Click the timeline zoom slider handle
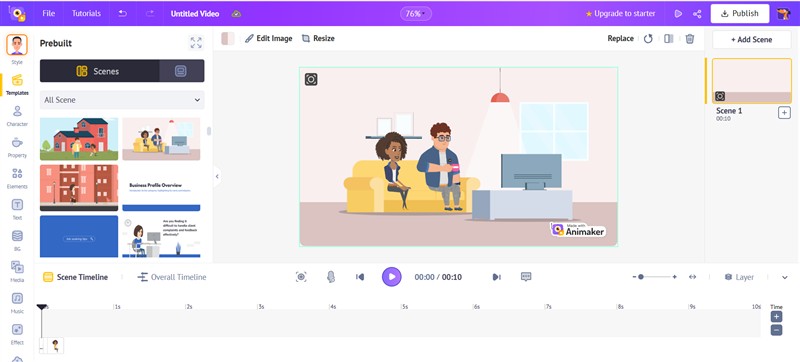The height and width of the screenshot is (362, 800). coord(641,277)
